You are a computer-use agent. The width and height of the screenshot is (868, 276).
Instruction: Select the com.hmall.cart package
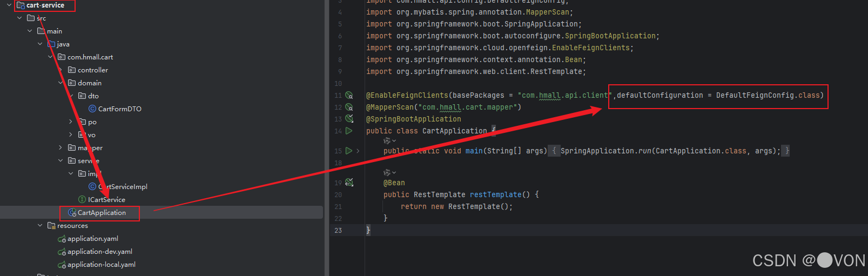coord(90,57)
